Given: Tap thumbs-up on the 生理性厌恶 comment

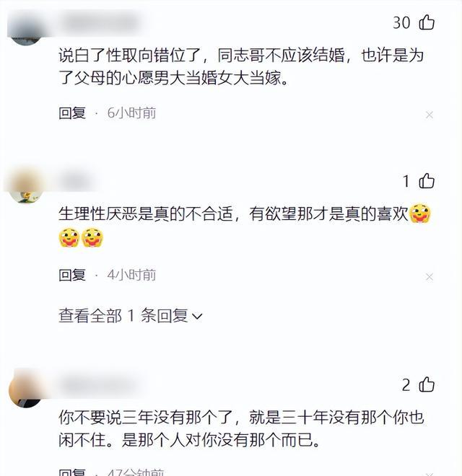Looking at the screenshot, I should [x=427, y=181].
